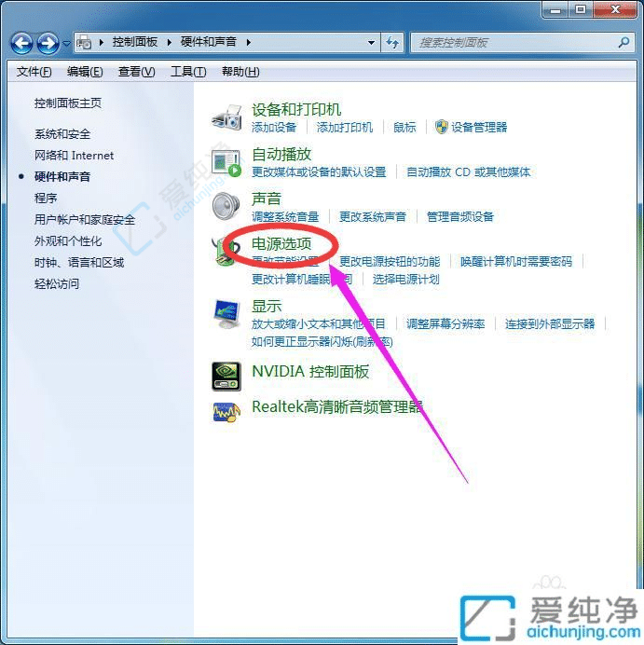Click 调整屏幕分辨率 link
Screen dimensions: 644x645
(x=445, y=323)
